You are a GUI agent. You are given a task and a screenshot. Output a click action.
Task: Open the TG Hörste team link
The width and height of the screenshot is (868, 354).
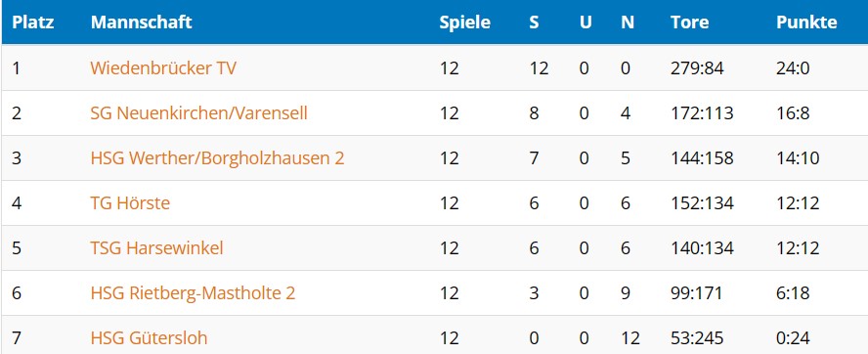click(x=130, y=203)
